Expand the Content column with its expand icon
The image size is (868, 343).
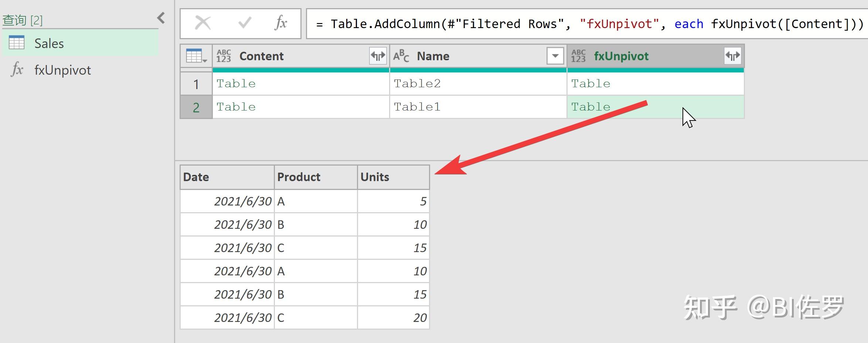pos(378,56)
